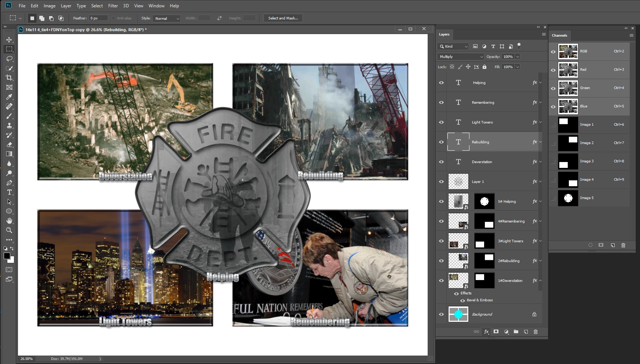Delete current channel with trash icon
640x364 pixels.
pos(623,245)
